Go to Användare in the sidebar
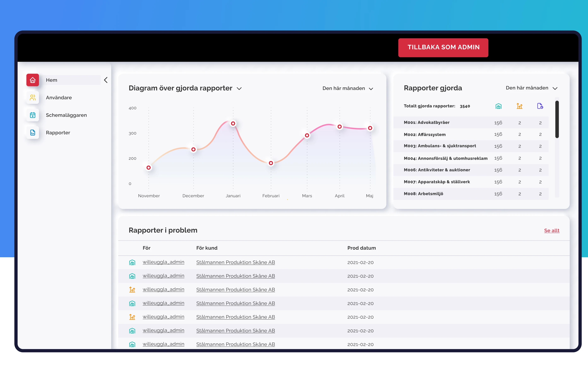588x387 pixels. pos(59,97)
